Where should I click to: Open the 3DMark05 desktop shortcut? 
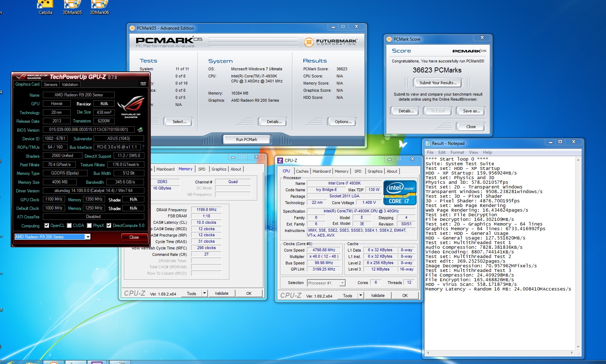point(72,7)
